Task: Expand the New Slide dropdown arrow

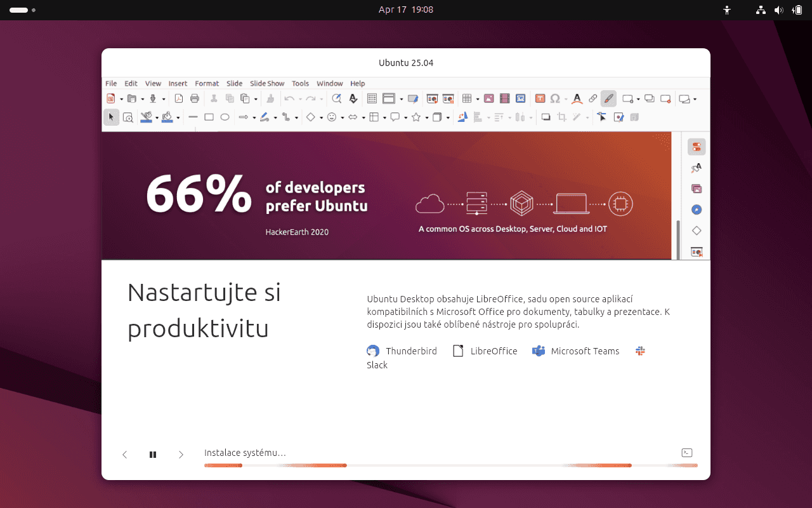Action: 638,99
